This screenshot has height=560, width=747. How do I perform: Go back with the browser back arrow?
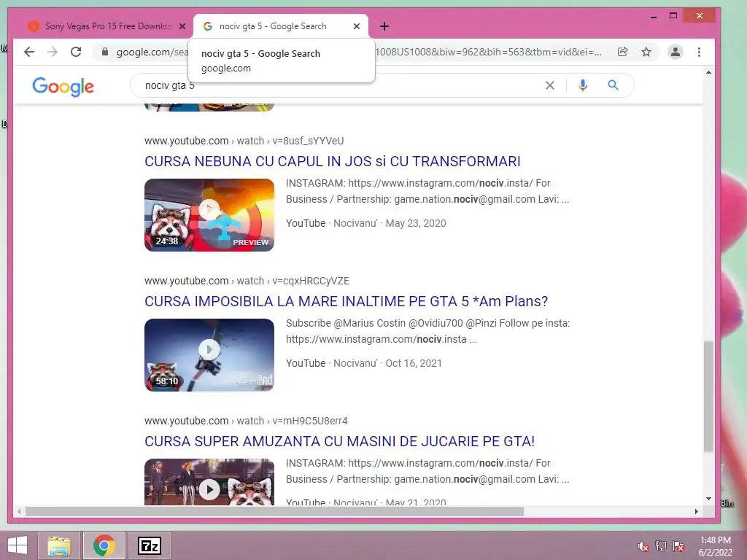pyautogui.click(x=29, y=52)
